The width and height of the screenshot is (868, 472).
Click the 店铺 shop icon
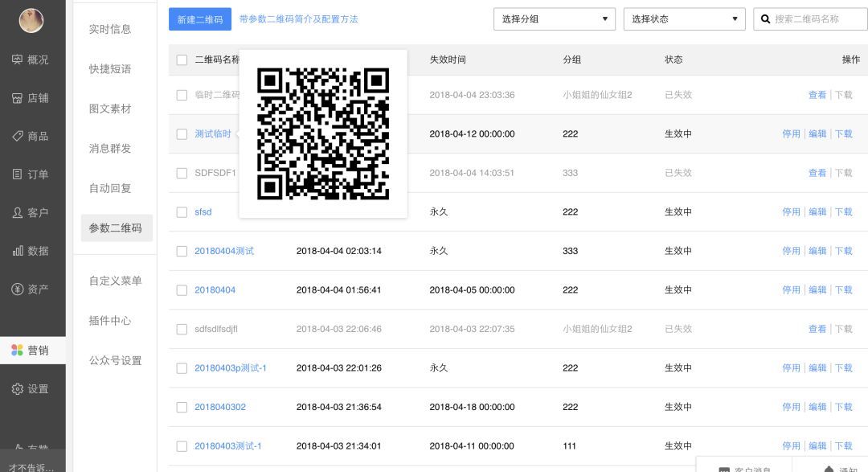coord(17,98)
